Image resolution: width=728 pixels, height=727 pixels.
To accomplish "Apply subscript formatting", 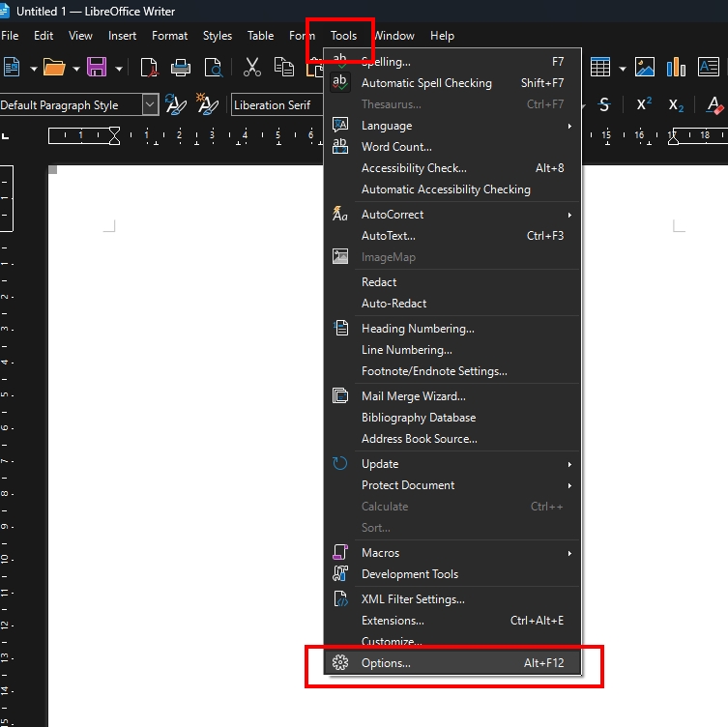I will point(676,105).
